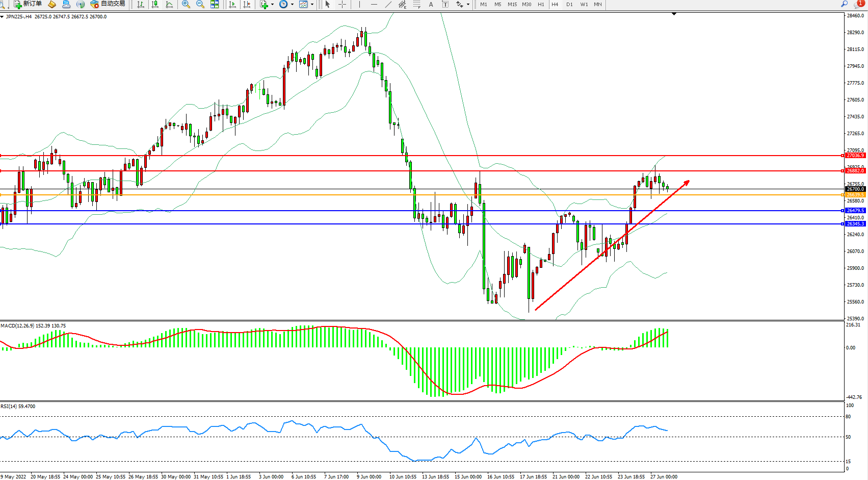
Task: Open the chat notifications icon with badge
Action: tap(859, 4)
